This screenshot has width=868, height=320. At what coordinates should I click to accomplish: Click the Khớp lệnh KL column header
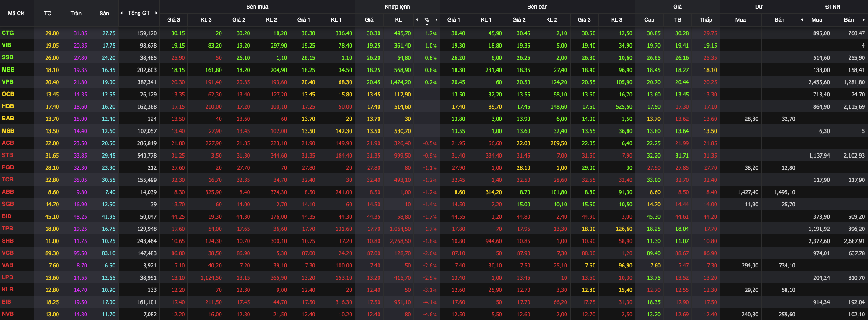pyautogui.click(x=398, y=20)
